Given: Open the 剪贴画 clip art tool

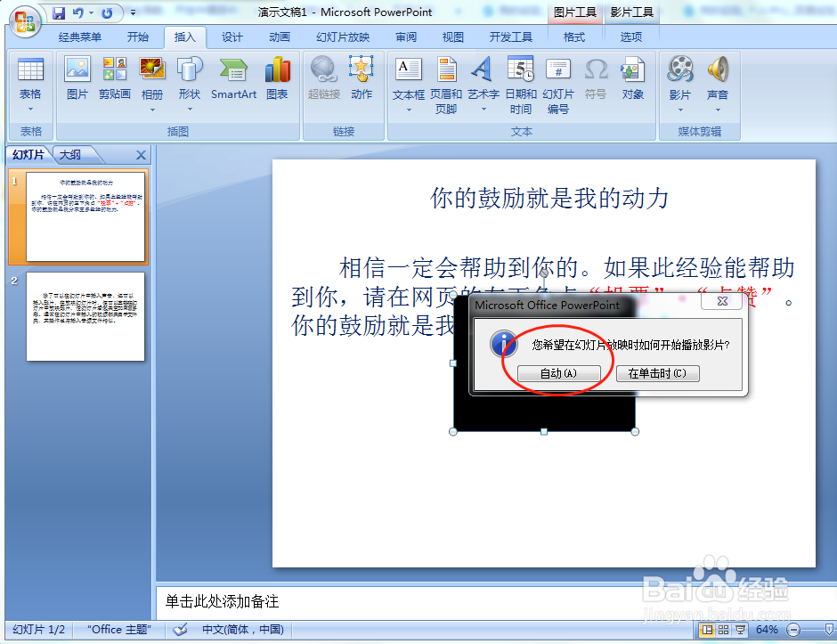Looking at the screenshot, I should 115,78.
